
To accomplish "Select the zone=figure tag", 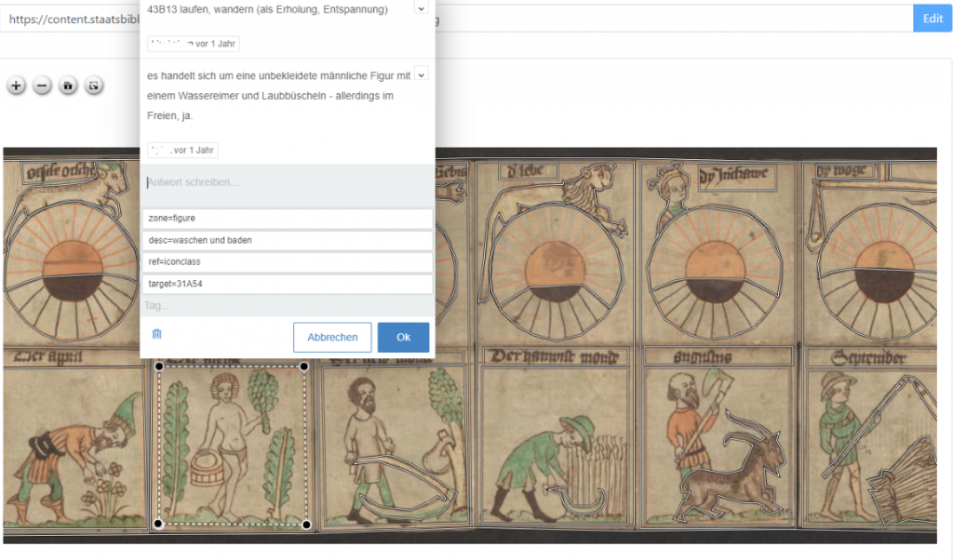I will [288, 218].
